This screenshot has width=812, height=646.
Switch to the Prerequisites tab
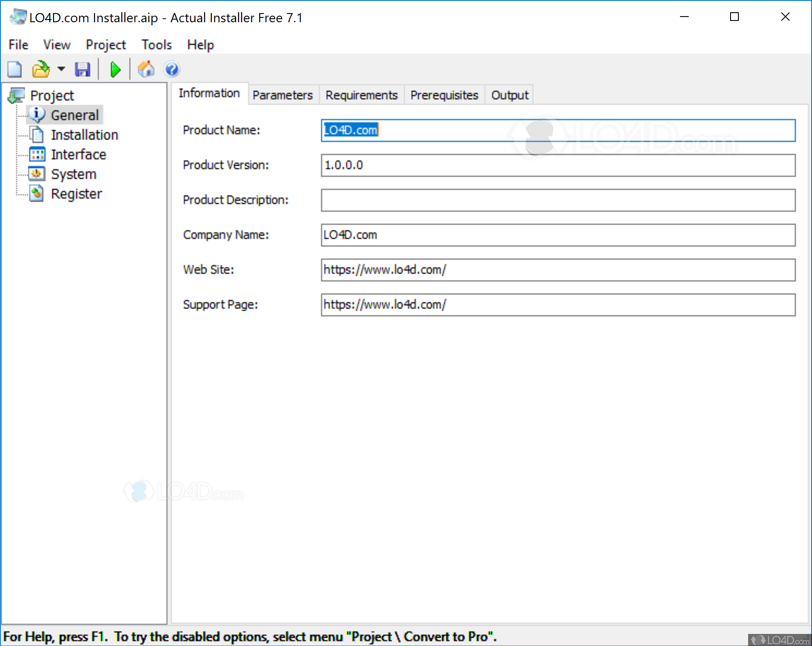(444, 95)
